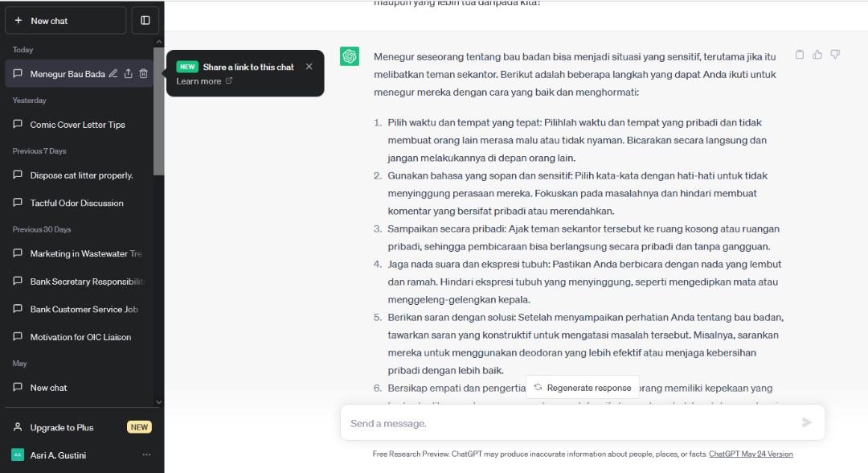Delete the Menegur Bau Bada chat
The image size is (868, 473).
[143, 73]
